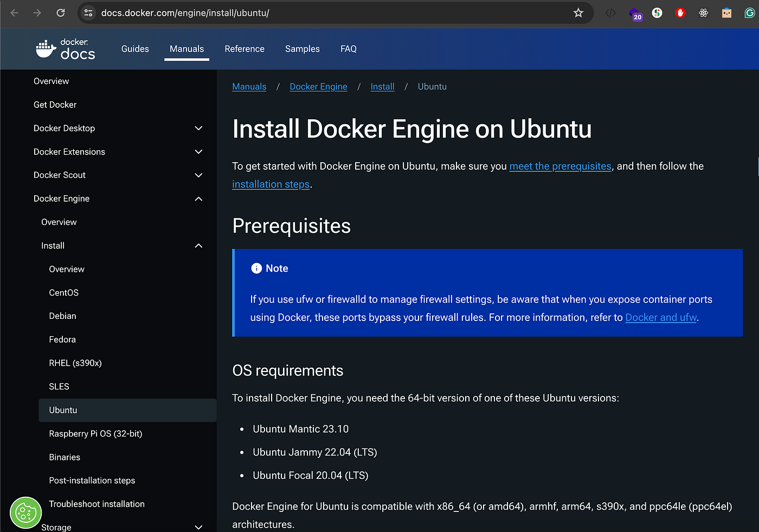The image size is (759, 532).
Task: Follow the Manuals breadcrumb link
Action: [x=249, y=87]
